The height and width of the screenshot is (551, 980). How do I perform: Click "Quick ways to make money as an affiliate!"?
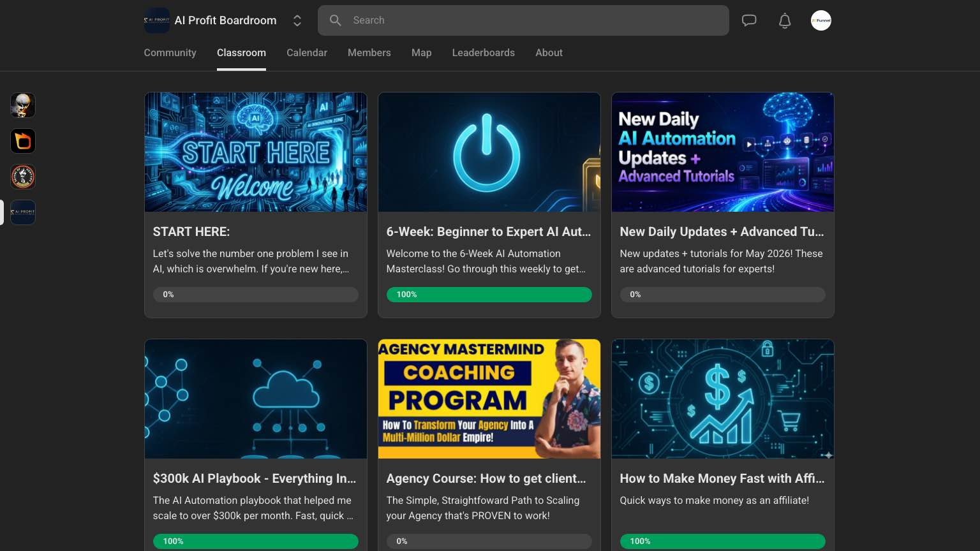(715, 501)
